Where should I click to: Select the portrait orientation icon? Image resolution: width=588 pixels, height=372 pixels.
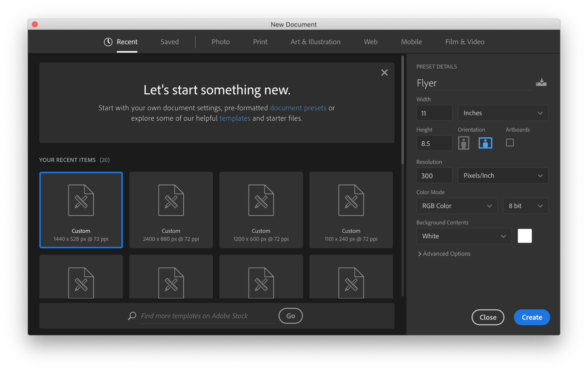tap(463, 143)
